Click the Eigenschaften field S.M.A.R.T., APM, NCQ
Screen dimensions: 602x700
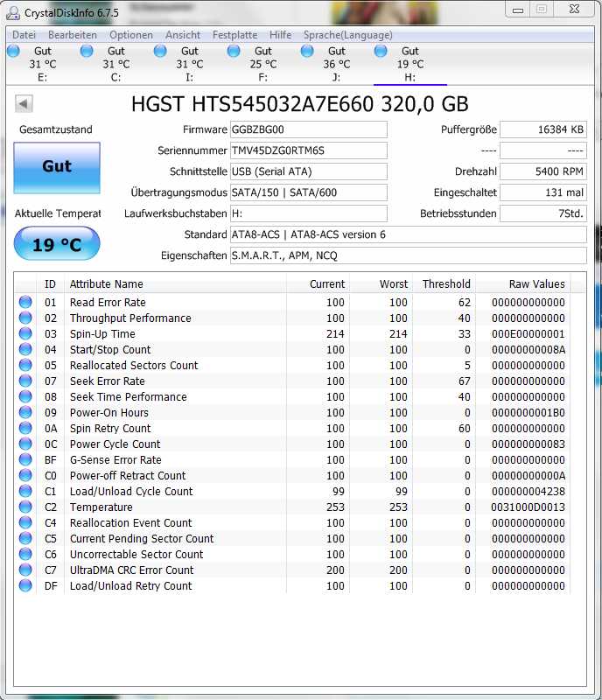click(408, 255)
